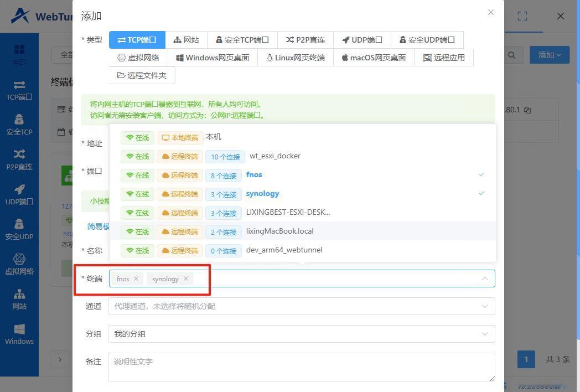
Task: Click the 0 个连接 badge for dev_arm64_webtunnel
Action: [x=224, y=251]
